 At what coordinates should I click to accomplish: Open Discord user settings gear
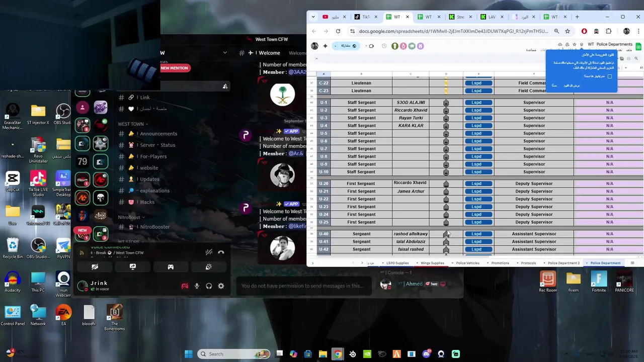click(x=221, y=286)
